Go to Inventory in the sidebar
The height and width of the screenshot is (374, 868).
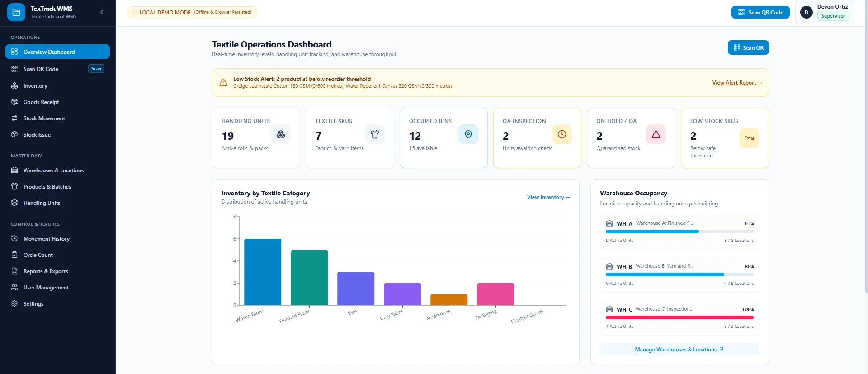point(57,85)
